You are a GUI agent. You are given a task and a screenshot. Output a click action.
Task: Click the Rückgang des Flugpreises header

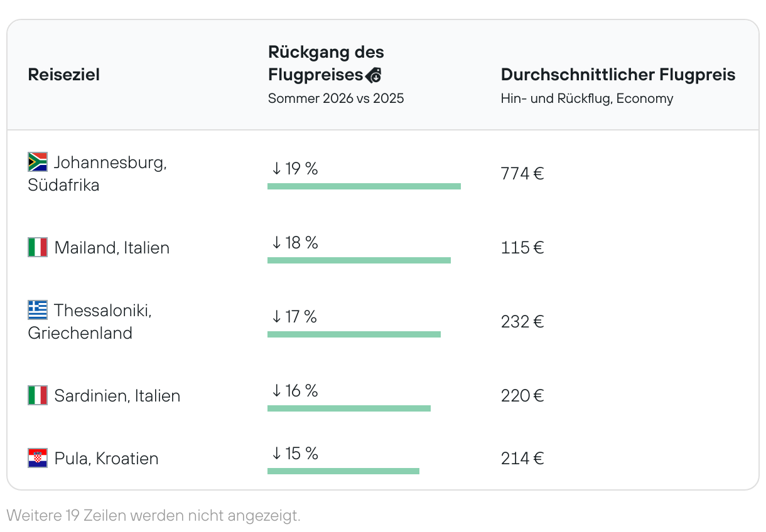point(326,63)
